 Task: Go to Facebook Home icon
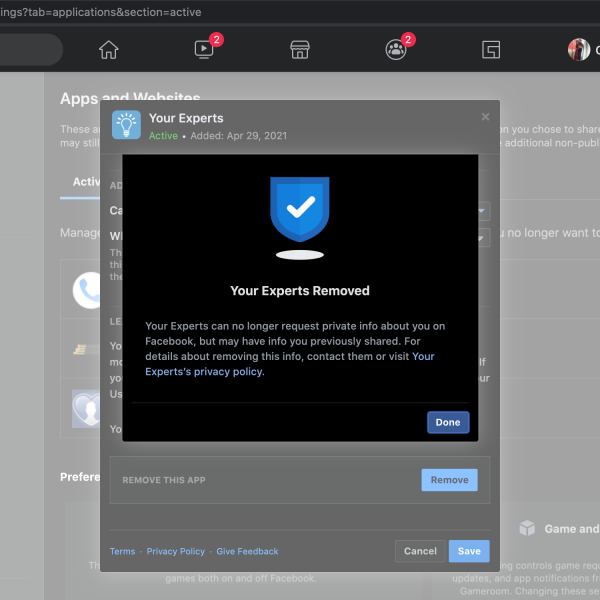[x=109, y=50]
